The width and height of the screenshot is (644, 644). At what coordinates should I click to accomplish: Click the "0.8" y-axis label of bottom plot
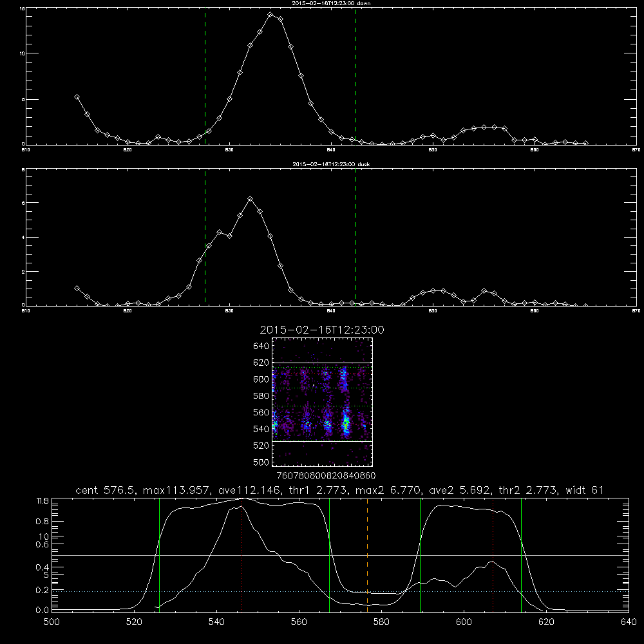click(x=43, y=522)
